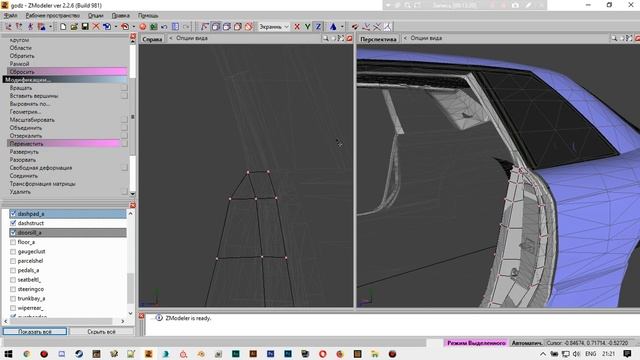Screen dimensions: 640x360
Task: Select the vertices level selection icon
Action: [x=205, y=27]
